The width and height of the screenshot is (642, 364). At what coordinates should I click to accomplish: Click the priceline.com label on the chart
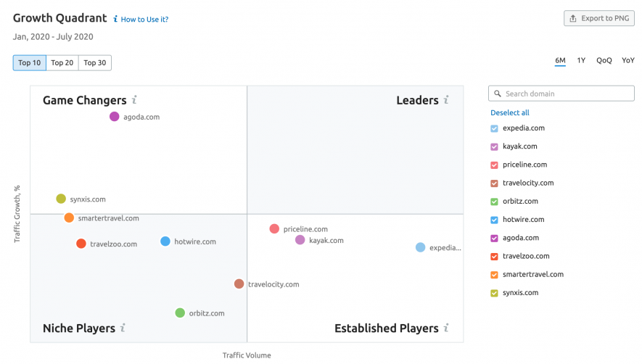pos(305,229)
